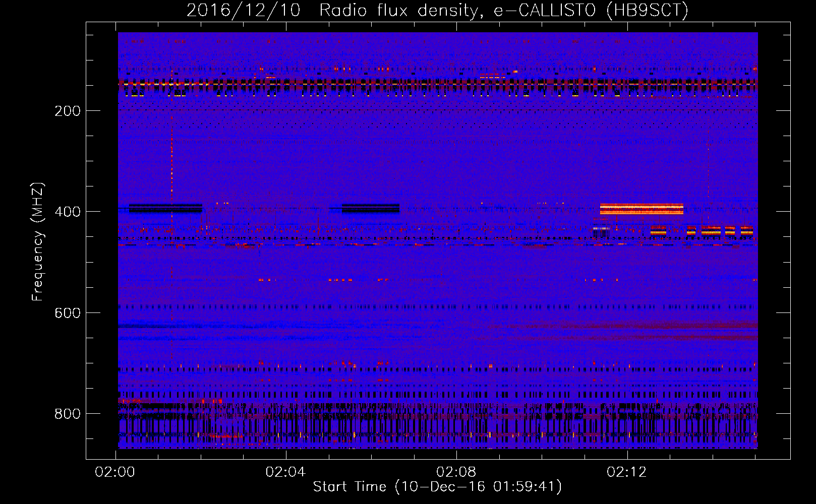Click the 02:00 time tick label
This screenshot has width=816, height=504.
click(115, 472)
